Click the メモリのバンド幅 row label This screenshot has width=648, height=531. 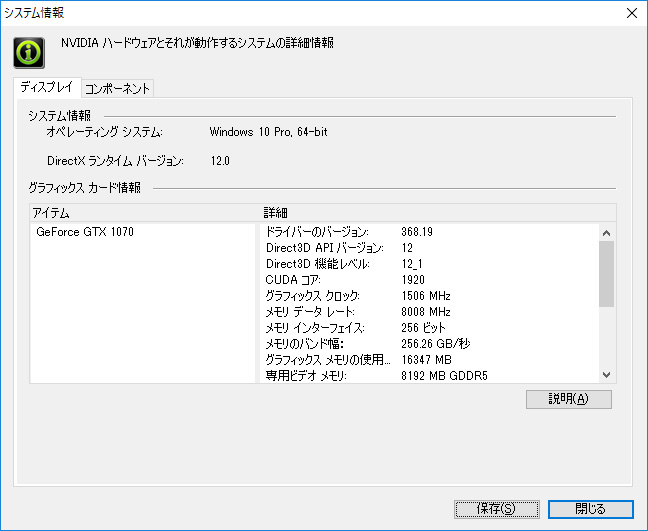[305, 344]
